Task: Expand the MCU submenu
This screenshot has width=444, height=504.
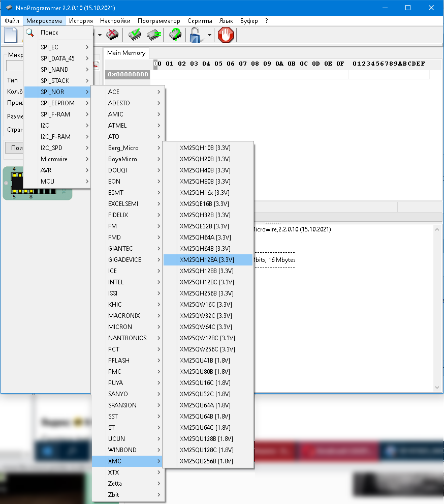Action: click(58, 182)
